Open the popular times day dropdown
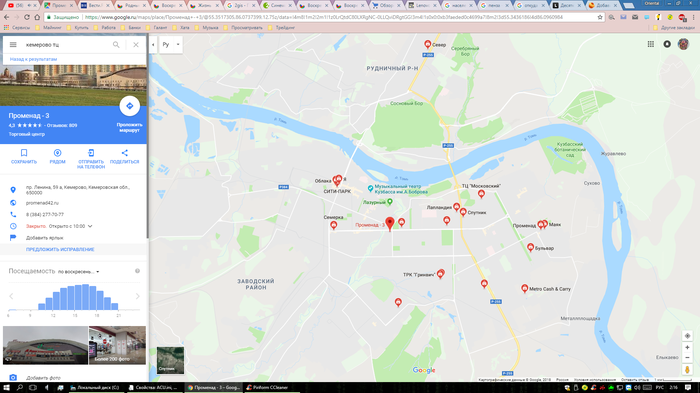The height and width of the screenshot is (393, 700). pyautogui.click(x=79, y=272)
